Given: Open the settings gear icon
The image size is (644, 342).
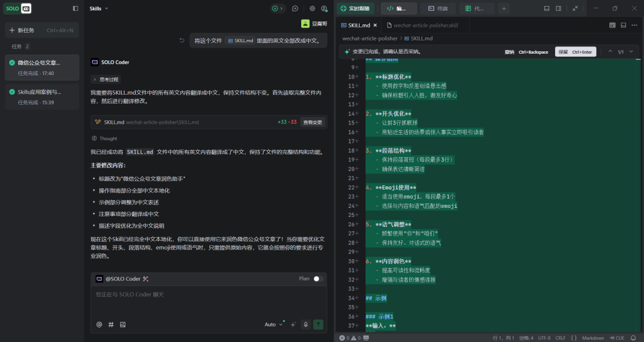Looking at the screenshot, I should tap(312, 8).
